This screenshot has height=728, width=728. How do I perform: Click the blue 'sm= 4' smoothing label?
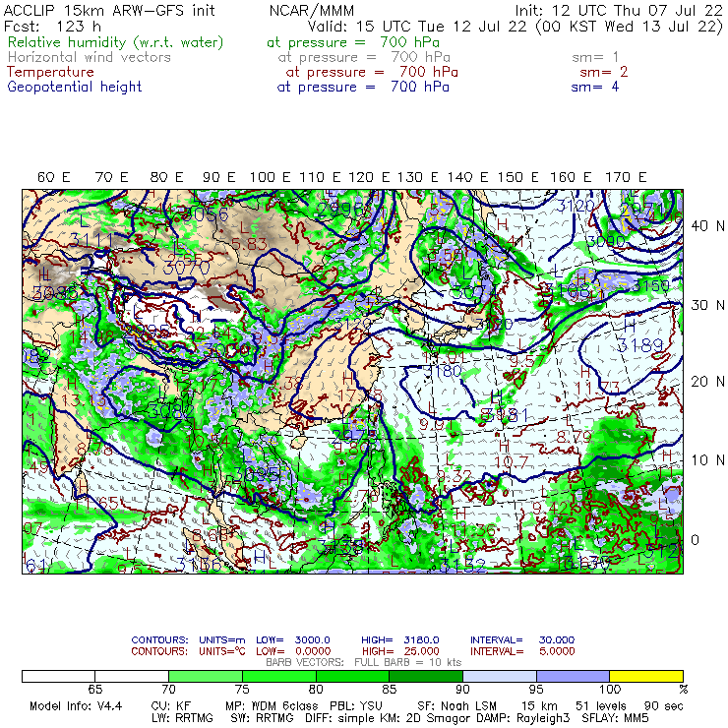[x=595, y=87]
